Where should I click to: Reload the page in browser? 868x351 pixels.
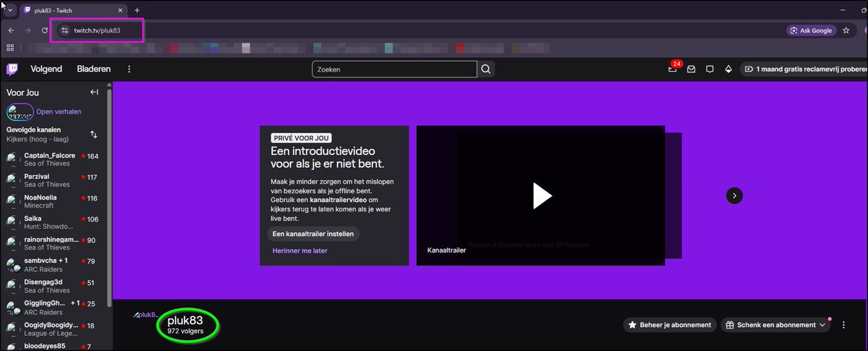coord(45,30)
